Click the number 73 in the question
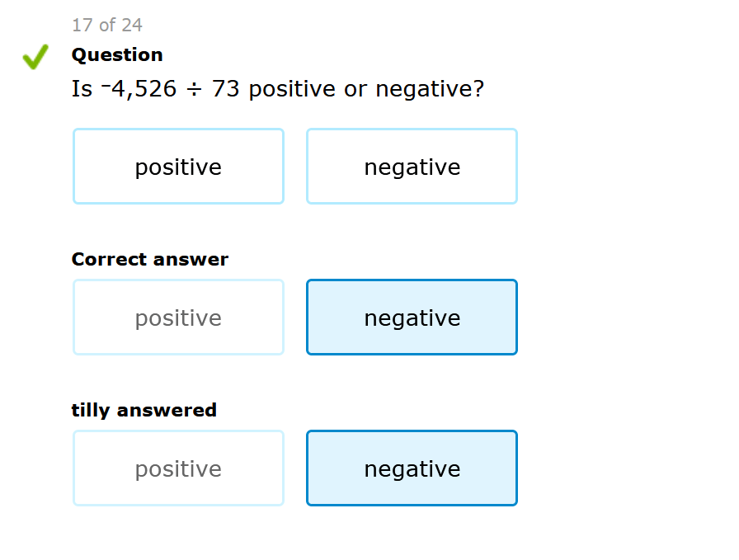 [x=225, y=89]
